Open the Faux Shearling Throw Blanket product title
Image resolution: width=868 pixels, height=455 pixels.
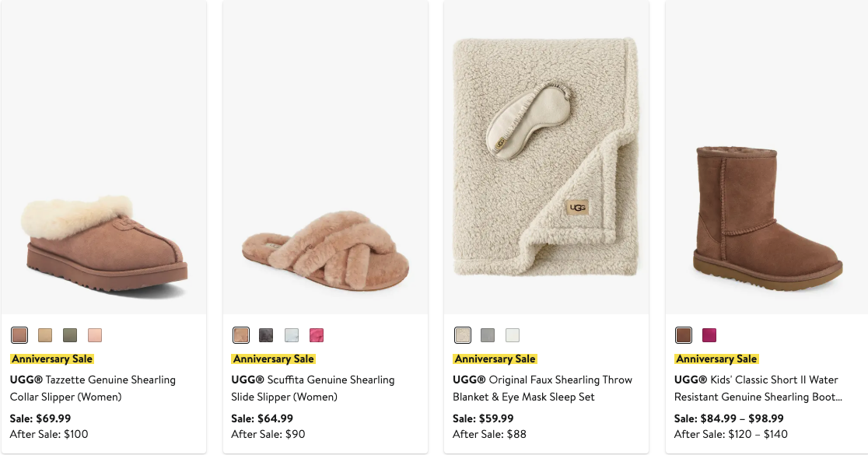tap(542, 388)
